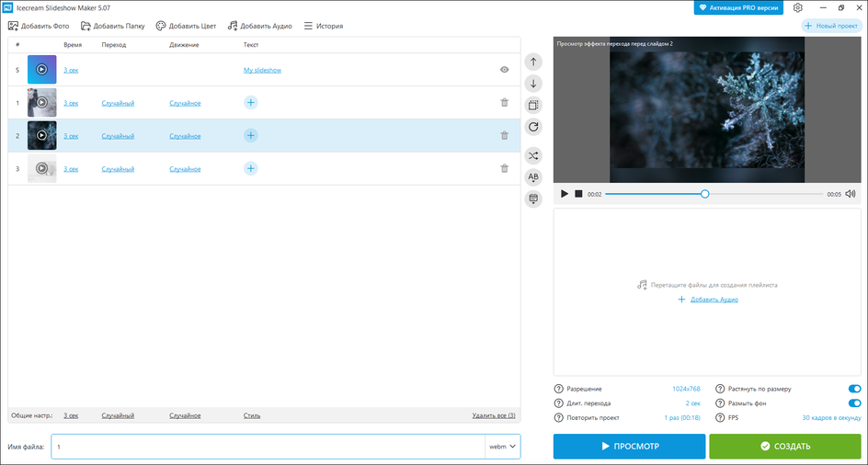The height and width of the screenshot is (465, 868).
Task: Click Add Folder (Добавить Папку)
Action: click(112, 26)
